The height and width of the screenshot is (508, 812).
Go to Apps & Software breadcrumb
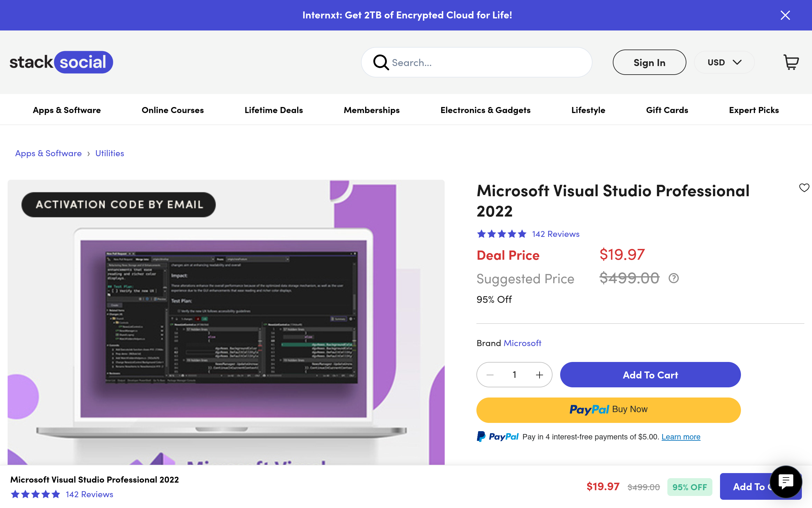coord(48,153)
